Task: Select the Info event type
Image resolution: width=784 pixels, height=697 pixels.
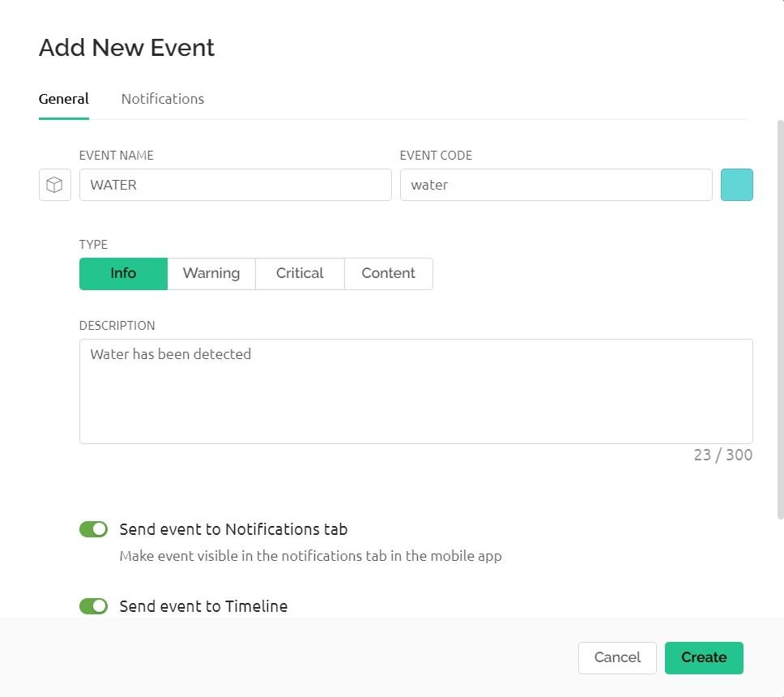Action: tap(123, 273)
